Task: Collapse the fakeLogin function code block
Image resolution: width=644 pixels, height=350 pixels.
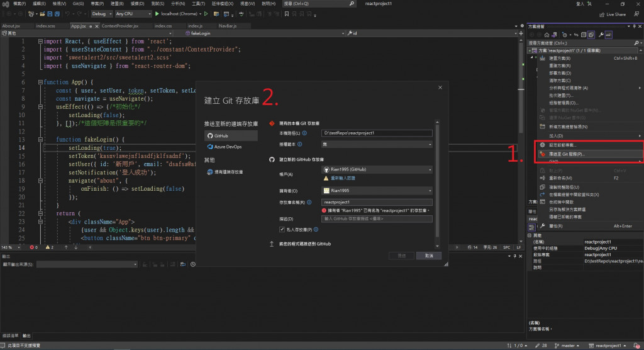Action: [x=40, y=139]
